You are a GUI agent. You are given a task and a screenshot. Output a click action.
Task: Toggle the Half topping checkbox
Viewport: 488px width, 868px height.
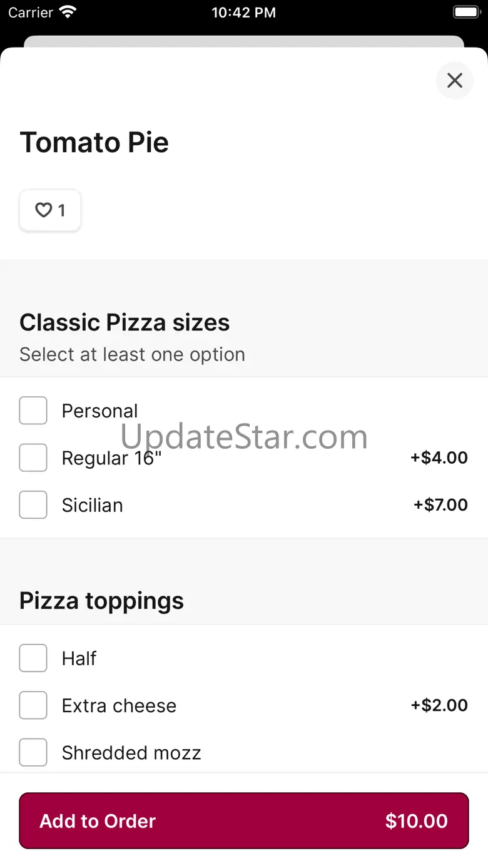(x=33, y=658)
